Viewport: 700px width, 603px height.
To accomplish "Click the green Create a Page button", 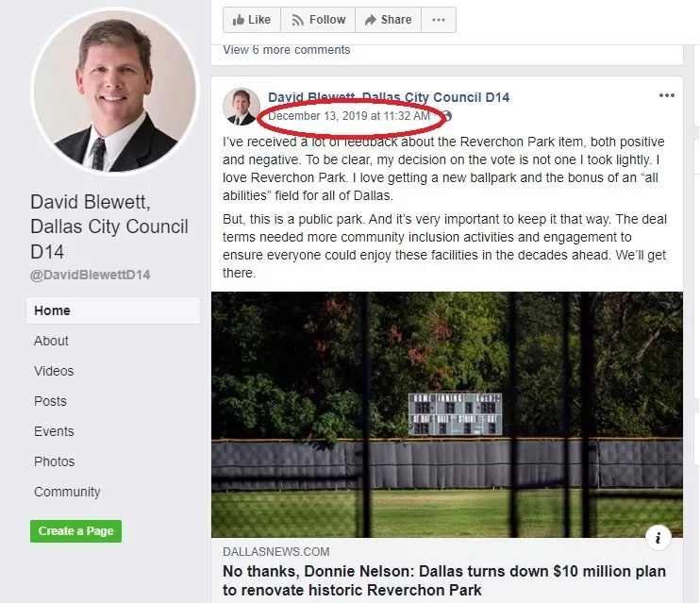I will (x=75, y=531).
